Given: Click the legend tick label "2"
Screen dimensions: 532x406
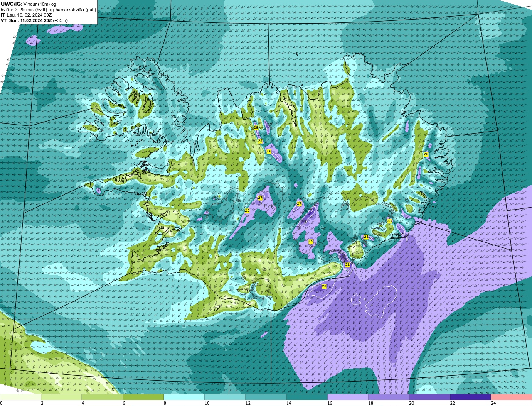Looking at the screenshot, I should point(42,403).
